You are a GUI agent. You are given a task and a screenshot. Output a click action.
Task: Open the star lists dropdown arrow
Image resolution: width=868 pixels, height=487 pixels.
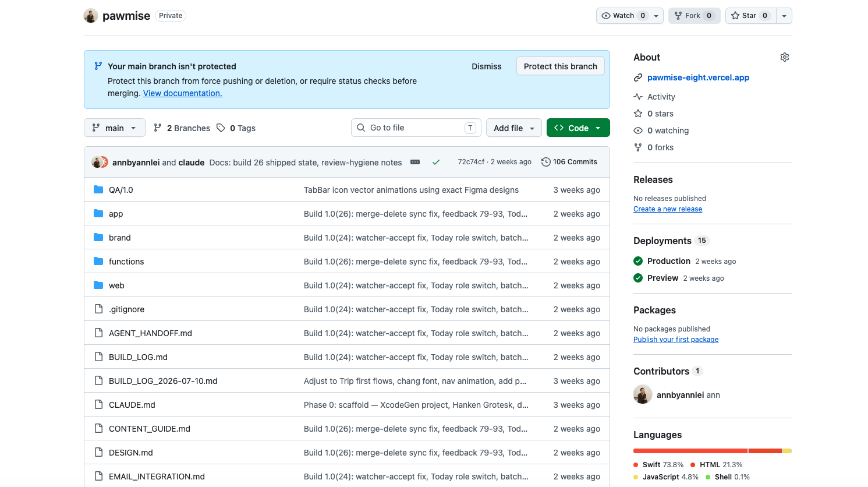coord(784,16)
